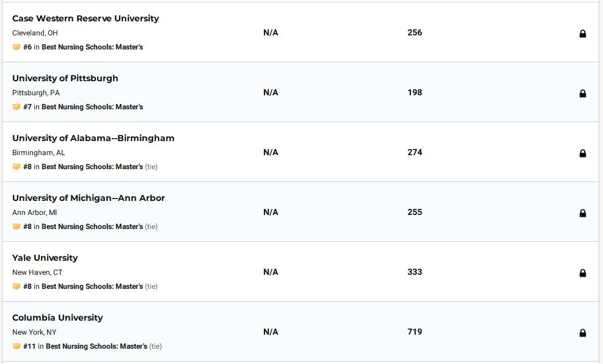Click #11 in Best Nursing Schools: Master's ranking

pos(86,346)
